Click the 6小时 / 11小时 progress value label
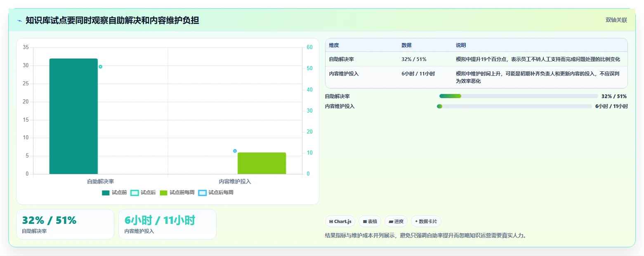 pyautogui.click(x=611, y=106)
